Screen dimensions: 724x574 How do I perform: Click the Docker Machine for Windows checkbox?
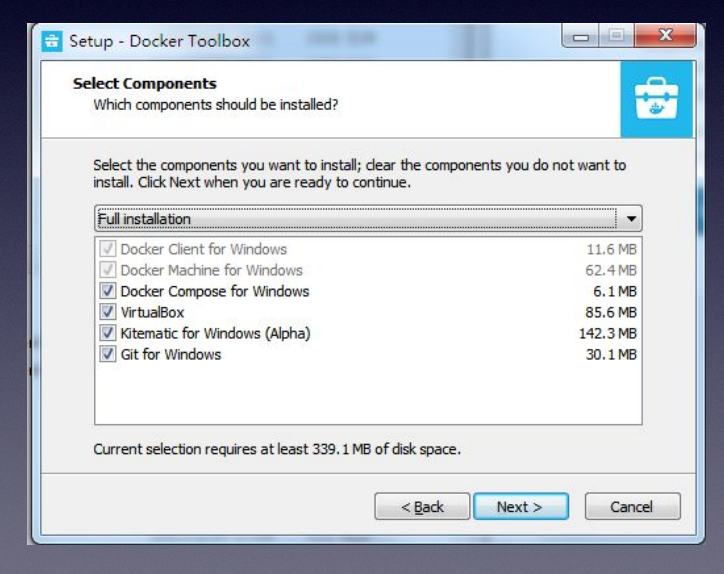[108, 270]
